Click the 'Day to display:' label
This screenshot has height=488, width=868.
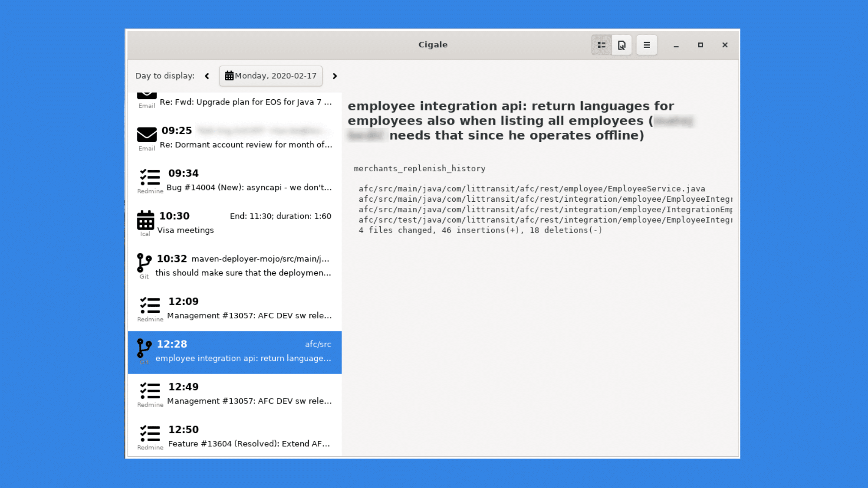click(165, 76)
